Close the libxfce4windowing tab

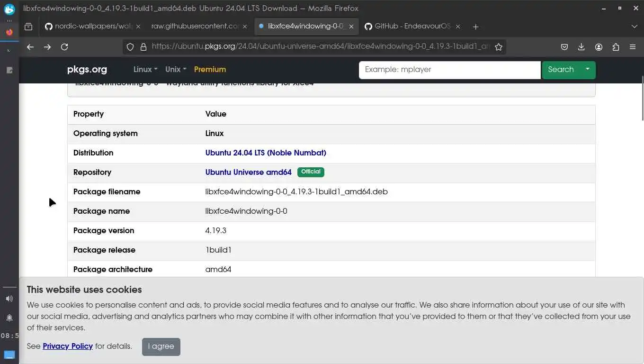351,27
